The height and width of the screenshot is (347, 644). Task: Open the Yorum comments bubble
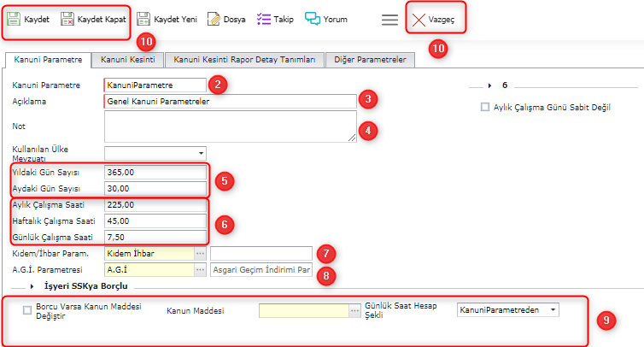(x=313, y=19)
